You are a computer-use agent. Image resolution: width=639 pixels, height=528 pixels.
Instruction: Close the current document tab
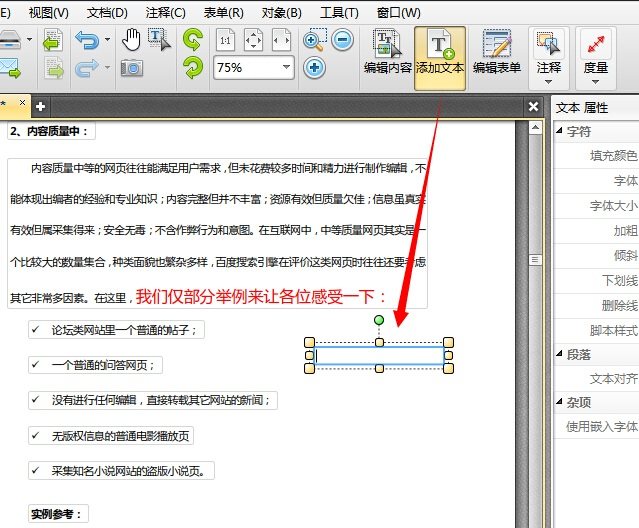[22, 103]
